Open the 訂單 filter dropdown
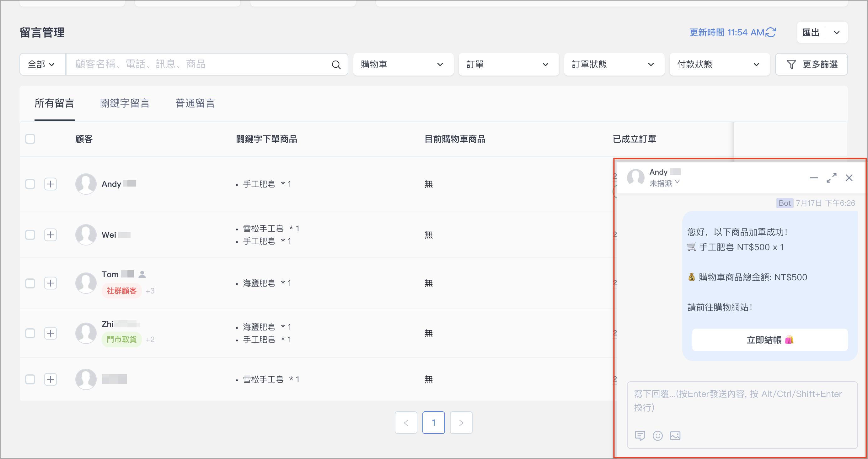The width and height of the screenshot is (868, 459). (x=509, y=64)
